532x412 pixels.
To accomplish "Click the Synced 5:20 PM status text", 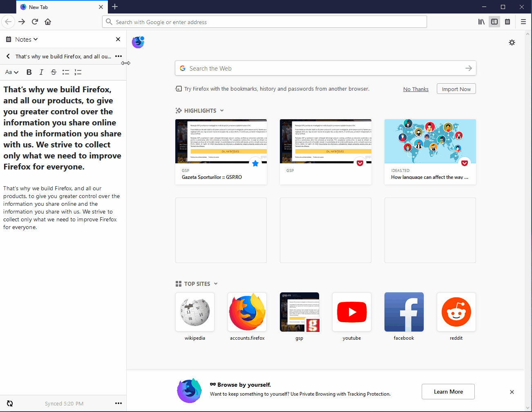I will tap(64, 403).
